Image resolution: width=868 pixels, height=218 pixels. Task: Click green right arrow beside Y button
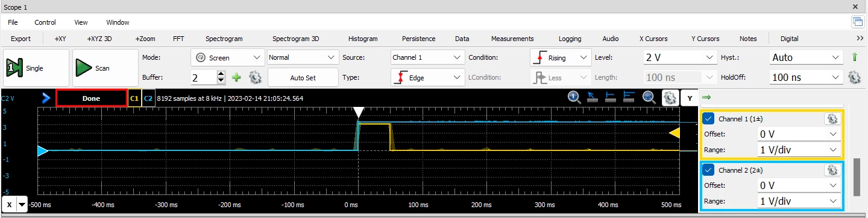tap(706, 97)
